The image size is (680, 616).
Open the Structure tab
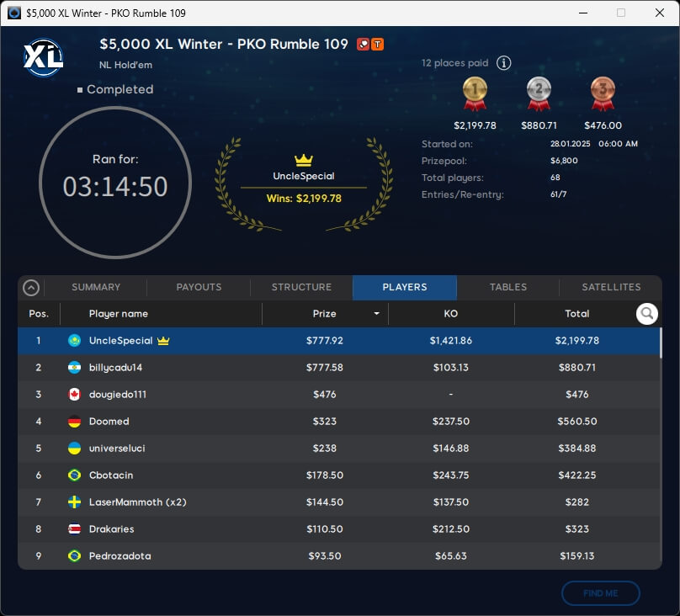pos(301,287)
